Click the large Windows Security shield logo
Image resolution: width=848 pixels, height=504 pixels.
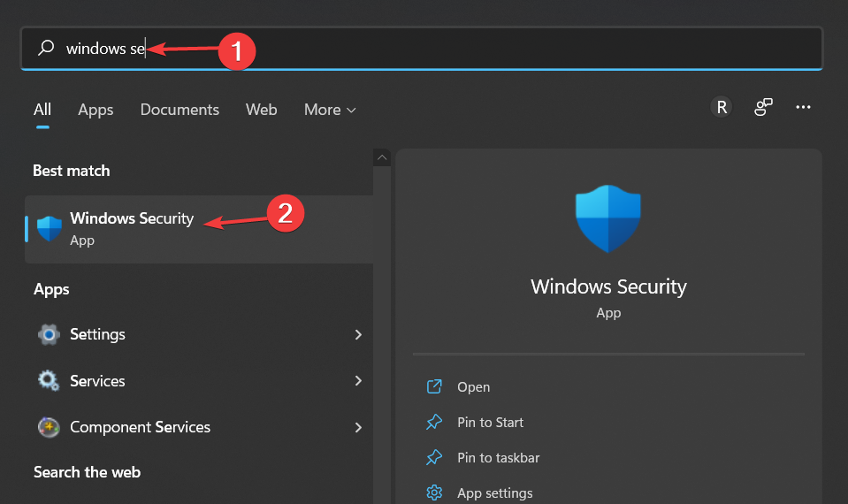tap(608, 218)
